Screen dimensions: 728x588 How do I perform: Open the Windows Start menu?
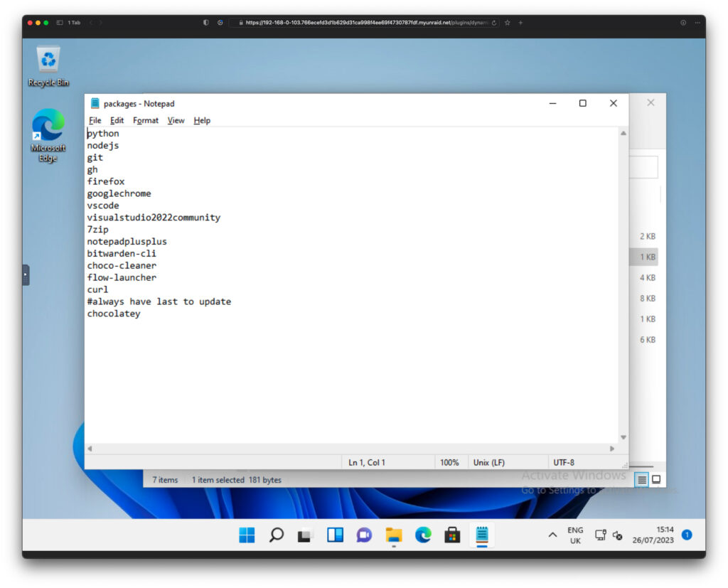247,535
